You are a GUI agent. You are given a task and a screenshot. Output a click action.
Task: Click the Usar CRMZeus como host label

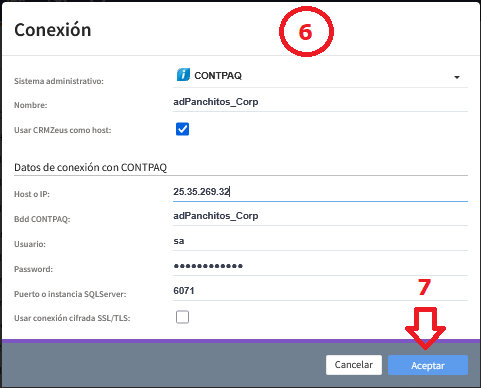[x=62, y=130]
